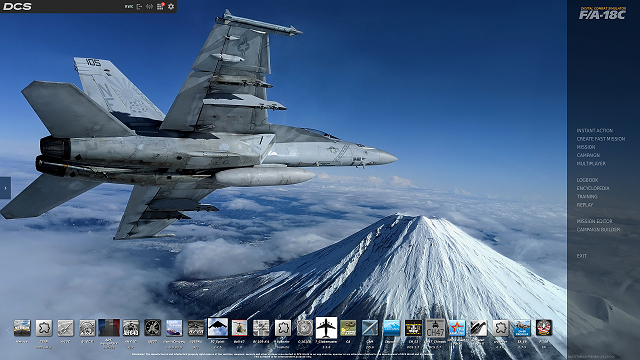640x360 pixels.
Task: Go to Campaign in the main menu
Action: click(x=588, y=155)
